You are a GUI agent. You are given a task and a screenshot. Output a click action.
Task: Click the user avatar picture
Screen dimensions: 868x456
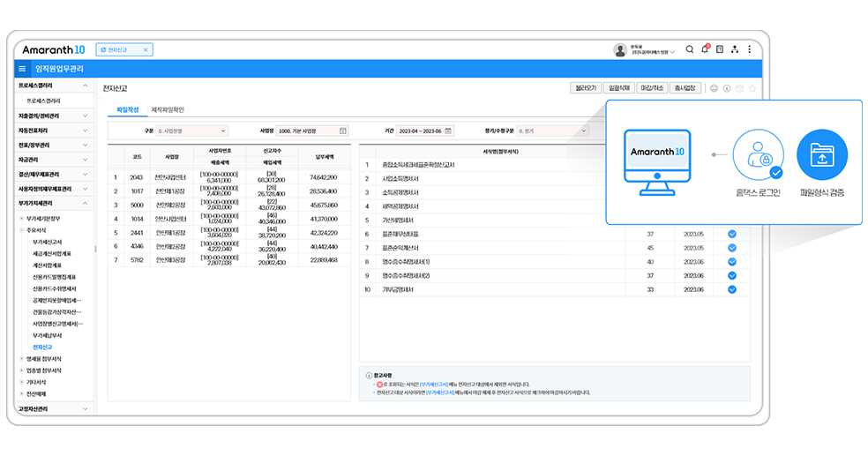pos(620,50)
